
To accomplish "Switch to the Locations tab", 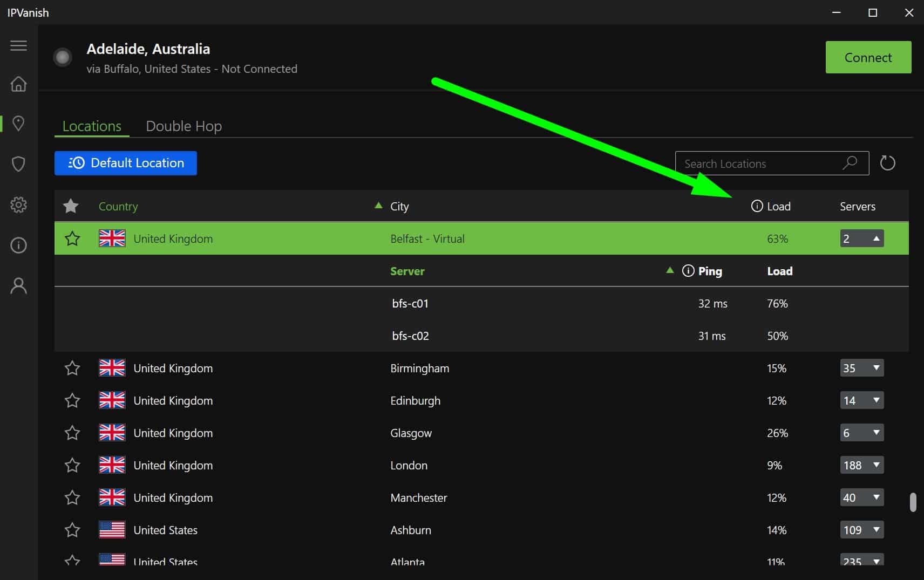I will (92, 126).
